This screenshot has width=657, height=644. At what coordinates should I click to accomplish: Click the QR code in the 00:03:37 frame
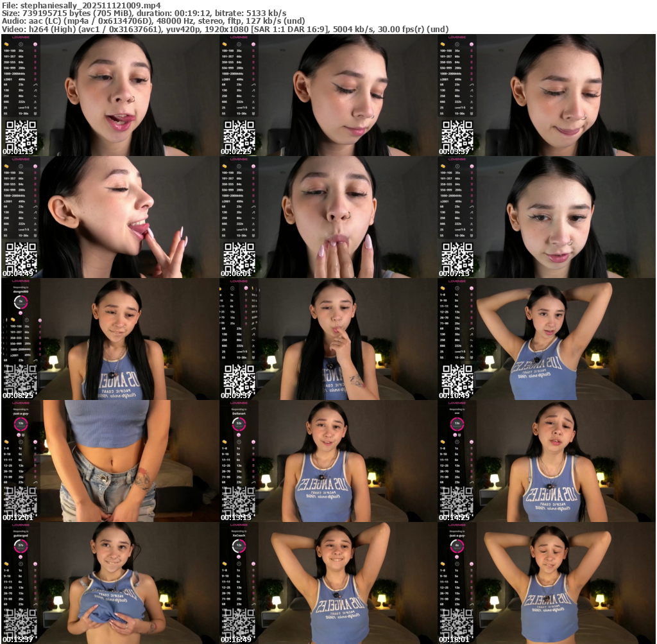457,135
